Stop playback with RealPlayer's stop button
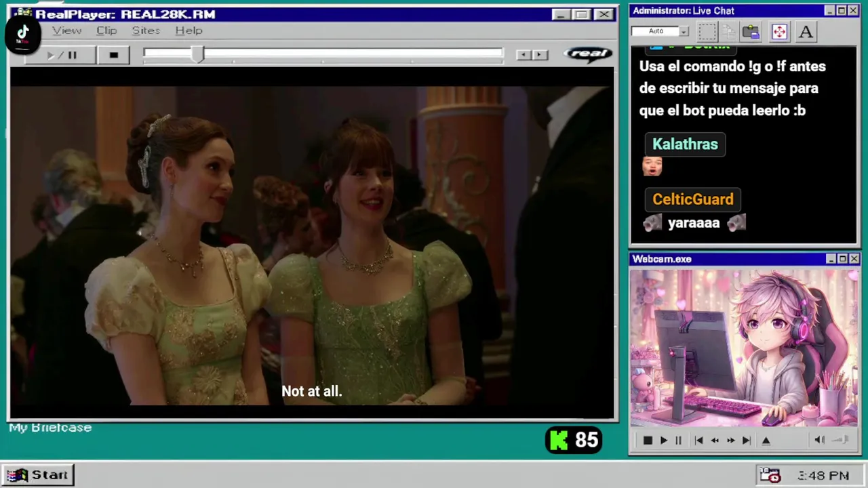 pos(113,55)
